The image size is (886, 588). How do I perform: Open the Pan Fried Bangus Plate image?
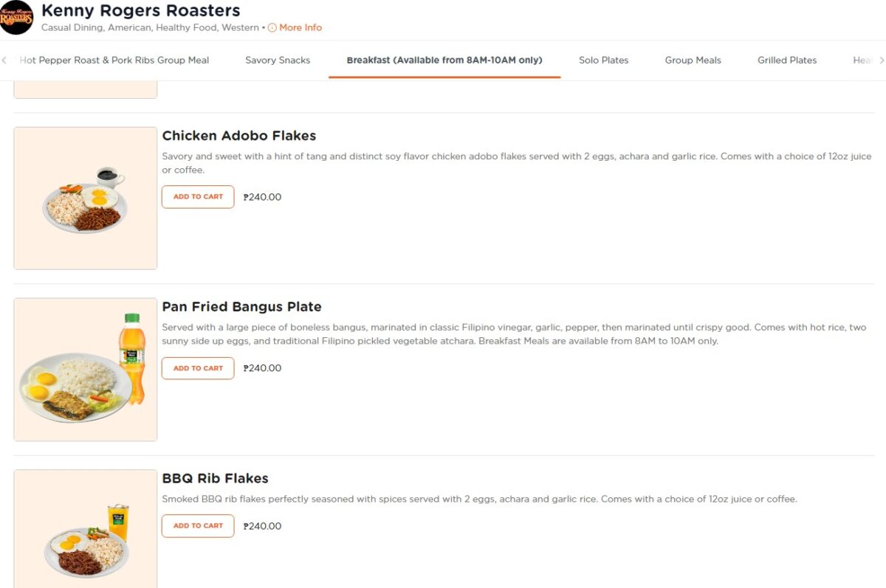coord(85,367)
